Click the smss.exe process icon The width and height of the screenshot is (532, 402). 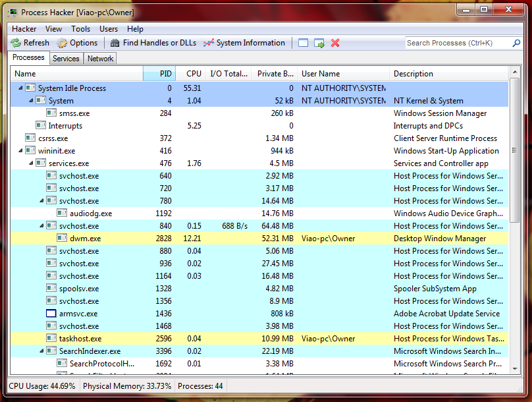click(x=51, y=113)
